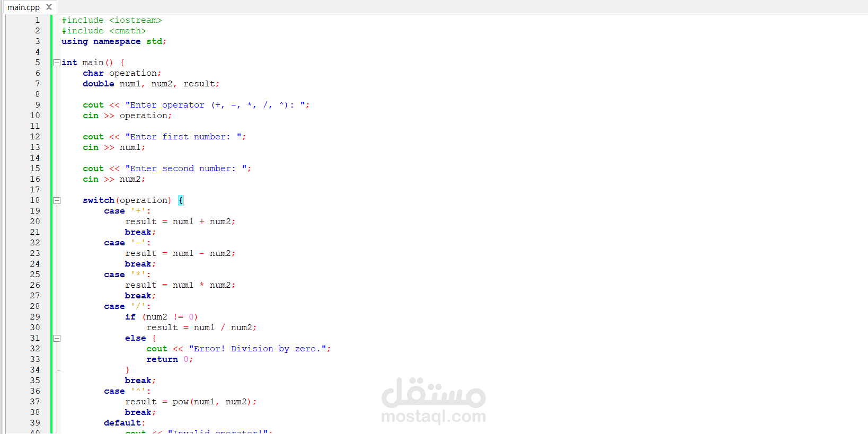Click 'result = num1 + num2;' line

(180, 222)
